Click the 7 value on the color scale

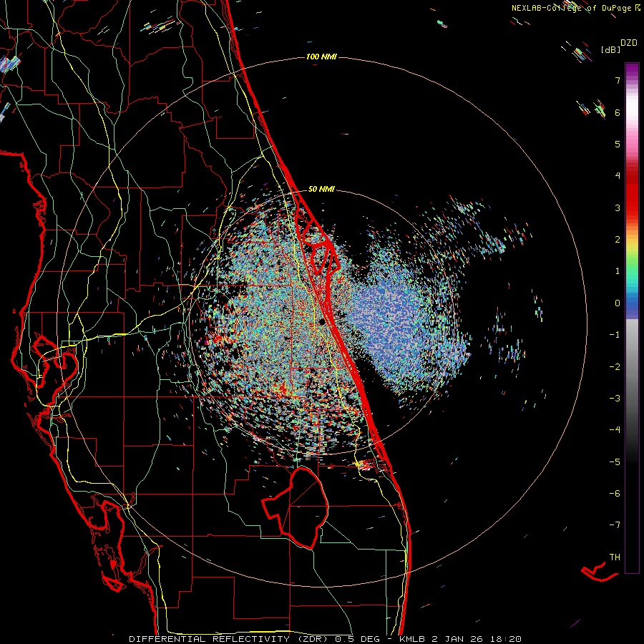click(618, 80)
